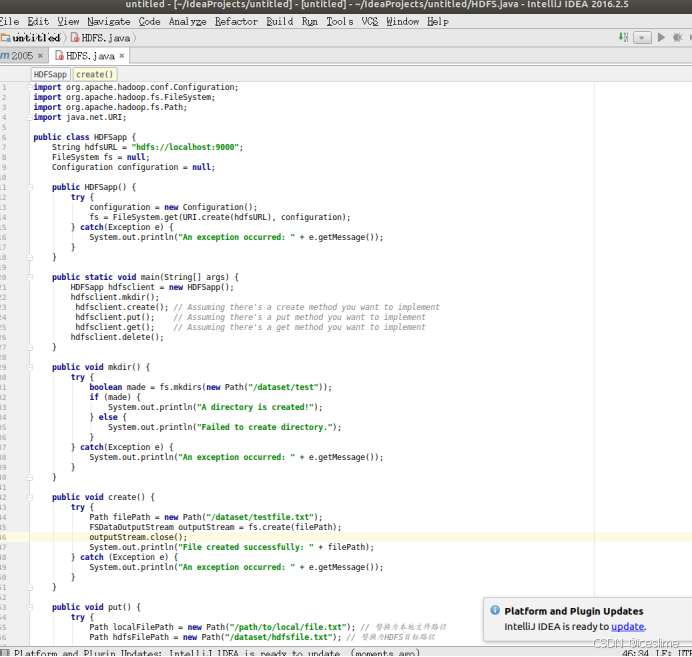Image resolution: width=692 pixels, height=657 pixels.
Task: Click the "hdfs://localhost:9000" string literal
Action: click(185, 147)
